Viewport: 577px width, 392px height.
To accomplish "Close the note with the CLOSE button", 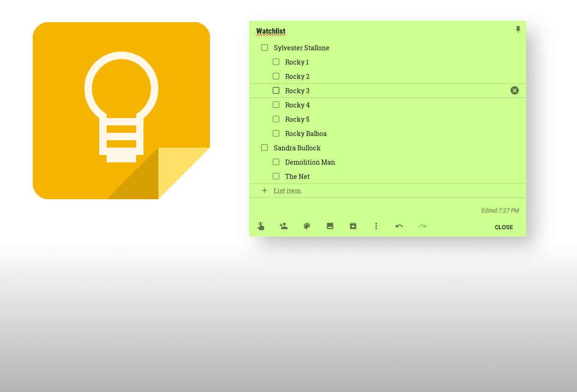I will (x=504, y=227).
